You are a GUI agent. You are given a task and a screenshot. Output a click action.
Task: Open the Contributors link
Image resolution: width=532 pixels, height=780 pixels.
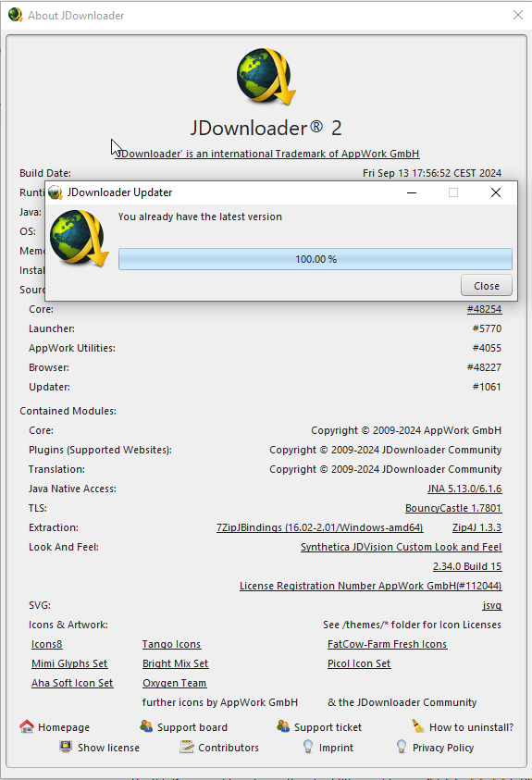point(229,748)
